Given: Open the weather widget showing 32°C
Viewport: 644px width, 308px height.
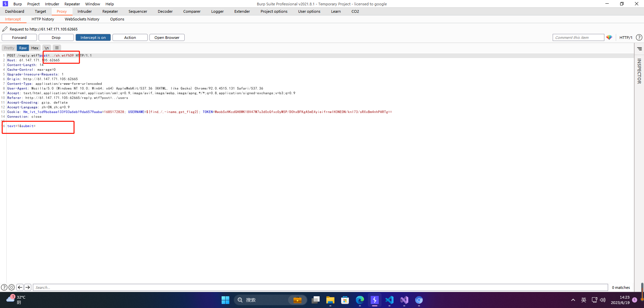Looking at the screenshot, I should coord(16,300).
